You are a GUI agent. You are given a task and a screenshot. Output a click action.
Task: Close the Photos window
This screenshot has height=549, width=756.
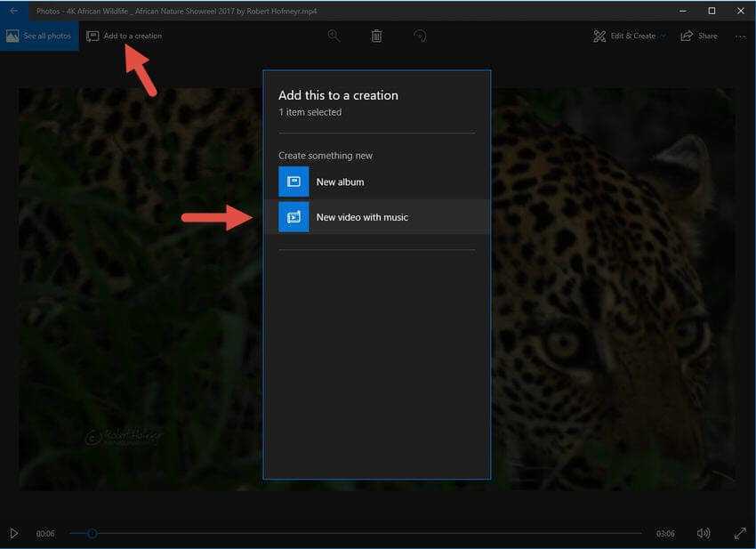pos(741,11)
